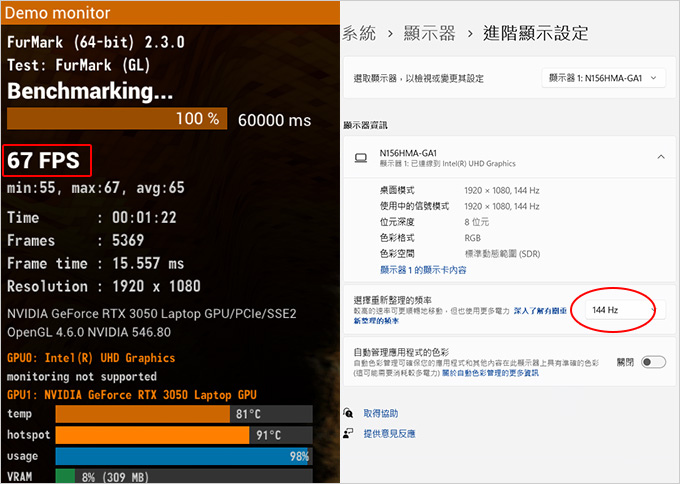Click the 60000 ms duration text
This screenshot has width=680, height=484.
coord(275,121)
